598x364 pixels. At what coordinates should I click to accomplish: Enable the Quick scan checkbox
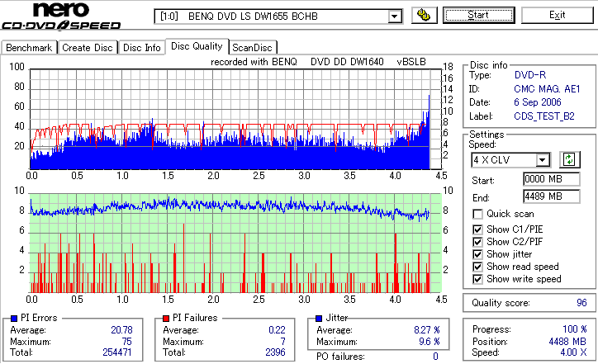pyautogui.click(x=477, y=215)
